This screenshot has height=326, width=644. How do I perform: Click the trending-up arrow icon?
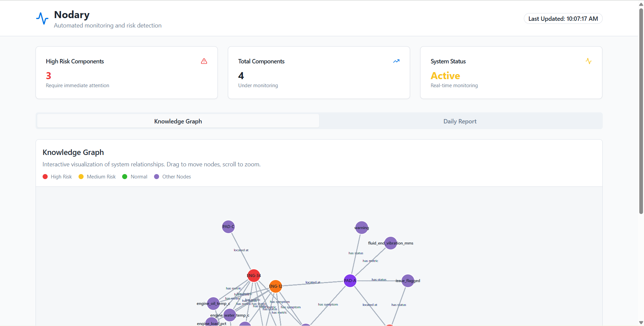pos(396,61)
